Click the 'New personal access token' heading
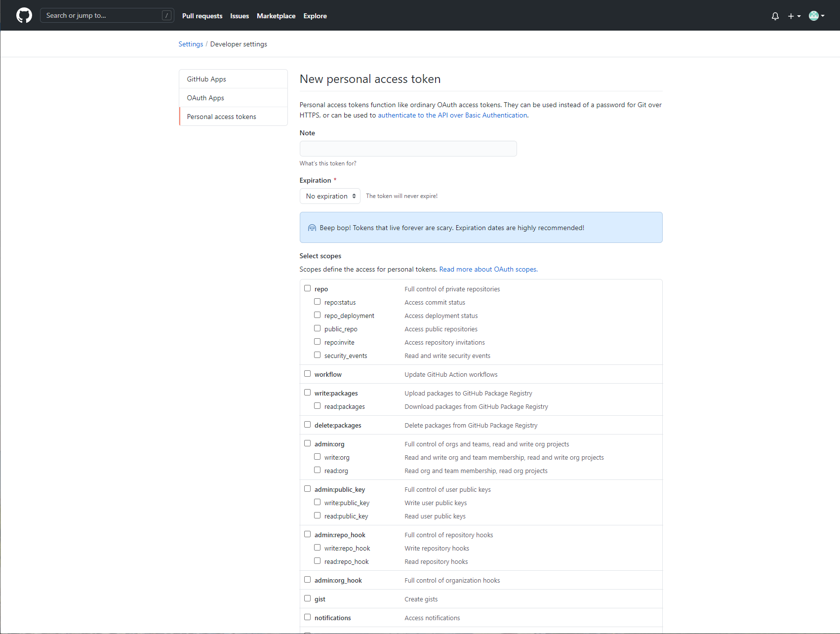Image resolution: width=840 pixels, height=634 pixels. [370, 79]
